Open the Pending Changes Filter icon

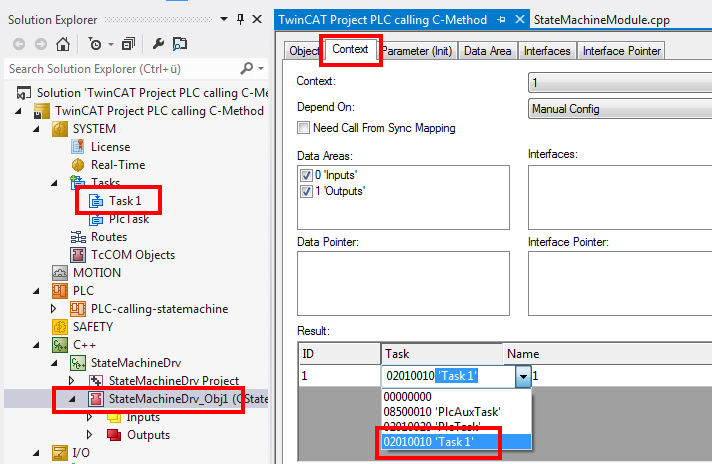click(x=95, y=44)
